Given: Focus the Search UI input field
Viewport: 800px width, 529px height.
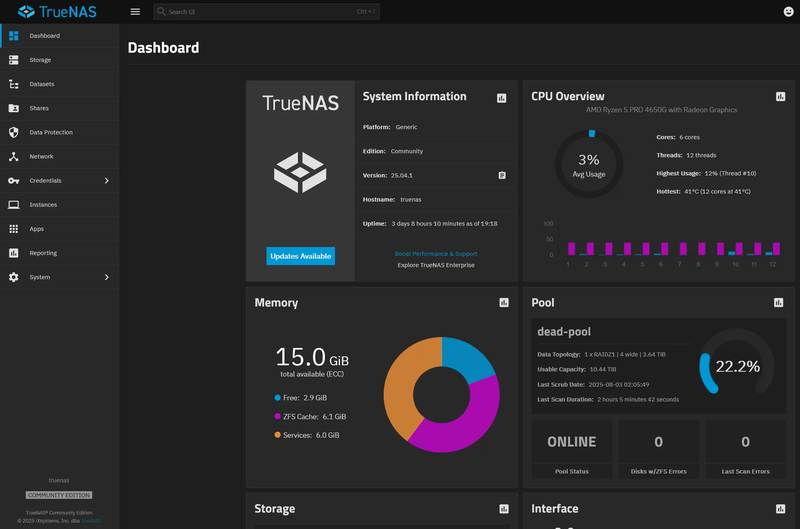Looking at the screenshot, I should pos(266,11).
